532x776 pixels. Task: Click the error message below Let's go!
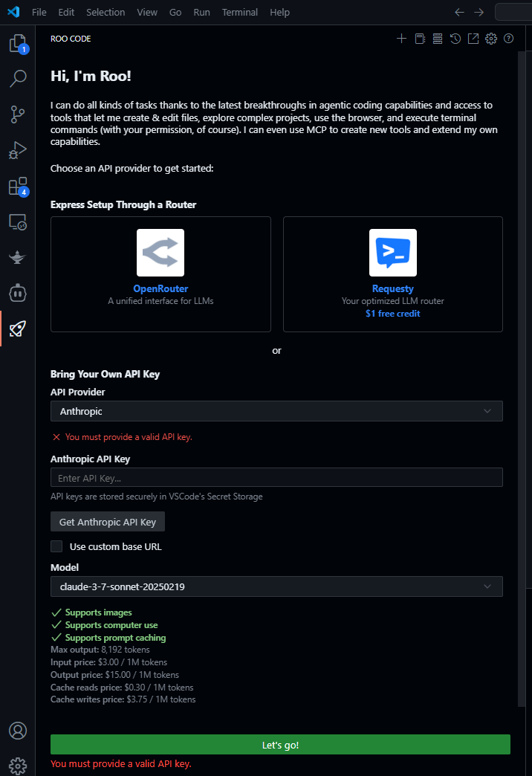pyautogui.click(x=121, y=763)
